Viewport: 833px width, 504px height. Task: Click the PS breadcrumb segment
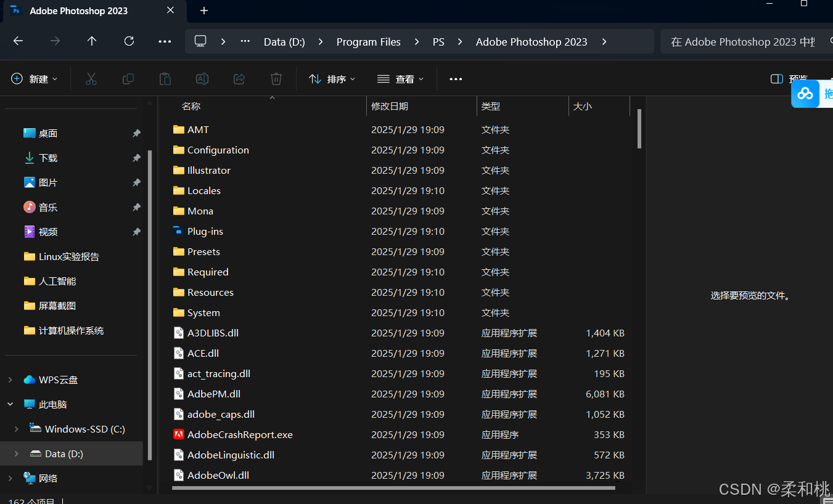(x=438, y=42)
